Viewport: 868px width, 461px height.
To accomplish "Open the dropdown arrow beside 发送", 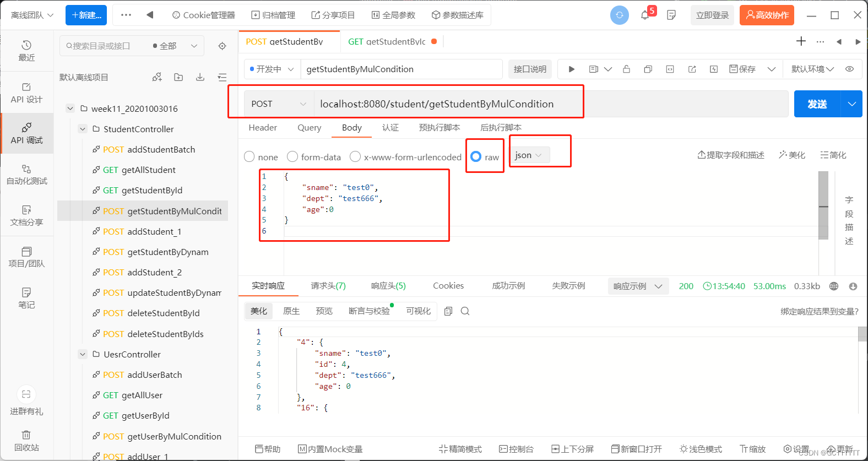I will point(851,104).
